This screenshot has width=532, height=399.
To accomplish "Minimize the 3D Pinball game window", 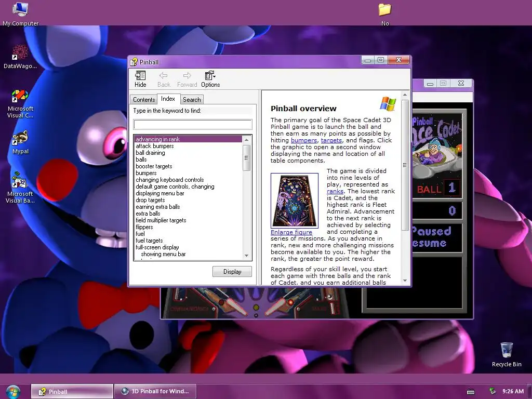I will coord(430,84).
